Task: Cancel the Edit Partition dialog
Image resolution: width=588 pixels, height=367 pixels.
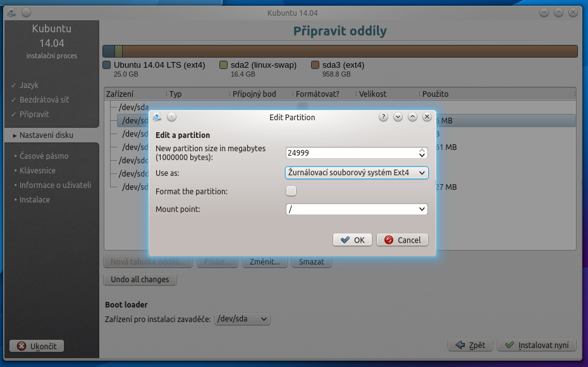Action: (402, 240)
